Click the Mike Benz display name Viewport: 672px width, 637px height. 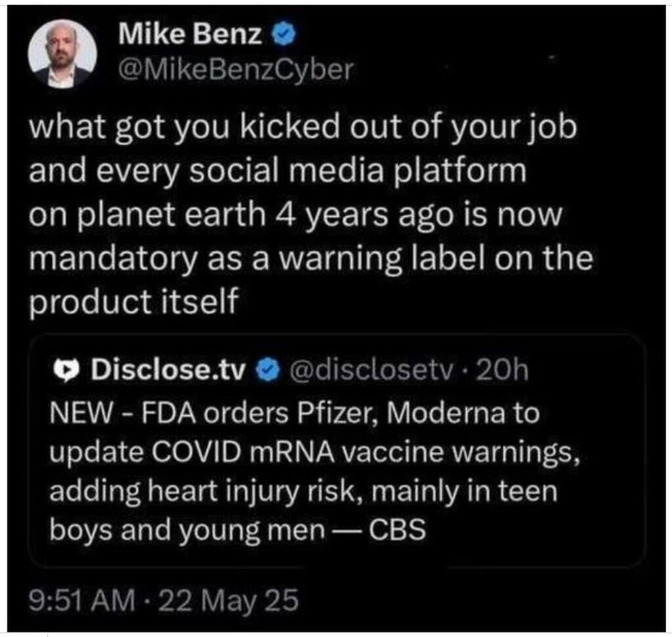click(x=191, y=35)
